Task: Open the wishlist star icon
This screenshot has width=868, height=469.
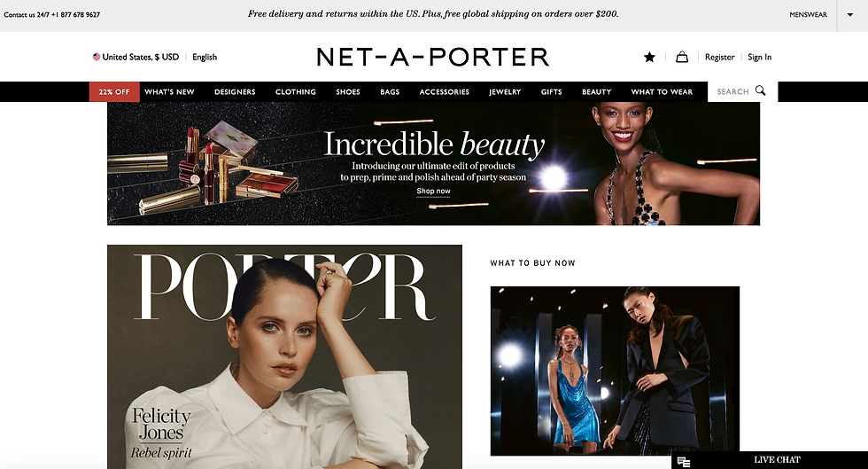Action: [x=649, y=57]
